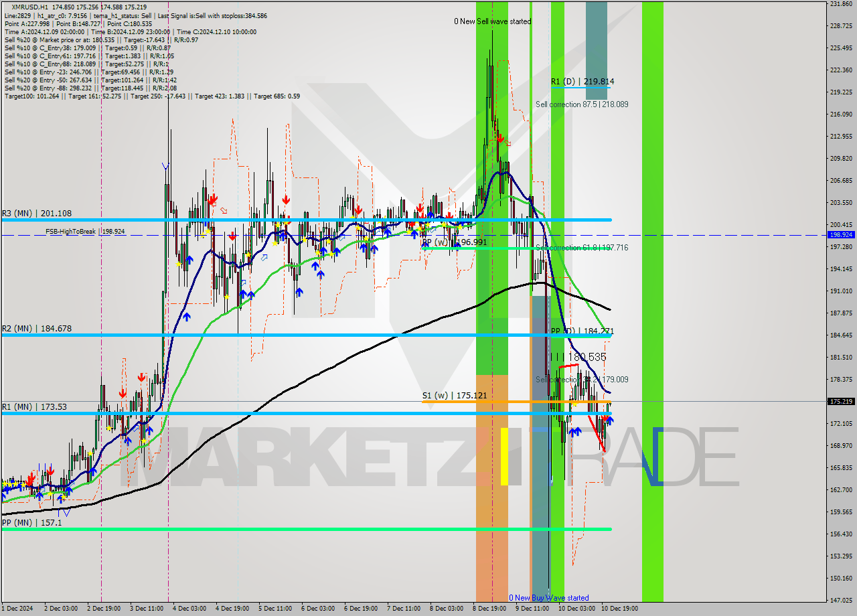The height and width of the screenshot is (616, 857).
Task: Click the '8 Dec 03:00' time axis label
Action: [x=446, y=609]
